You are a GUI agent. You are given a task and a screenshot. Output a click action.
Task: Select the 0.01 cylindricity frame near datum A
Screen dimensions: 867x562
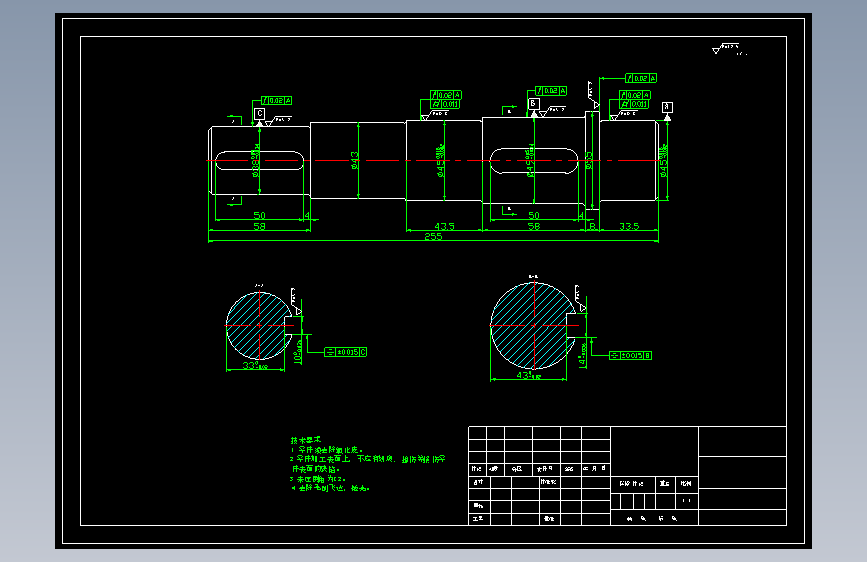click(634, 104)
